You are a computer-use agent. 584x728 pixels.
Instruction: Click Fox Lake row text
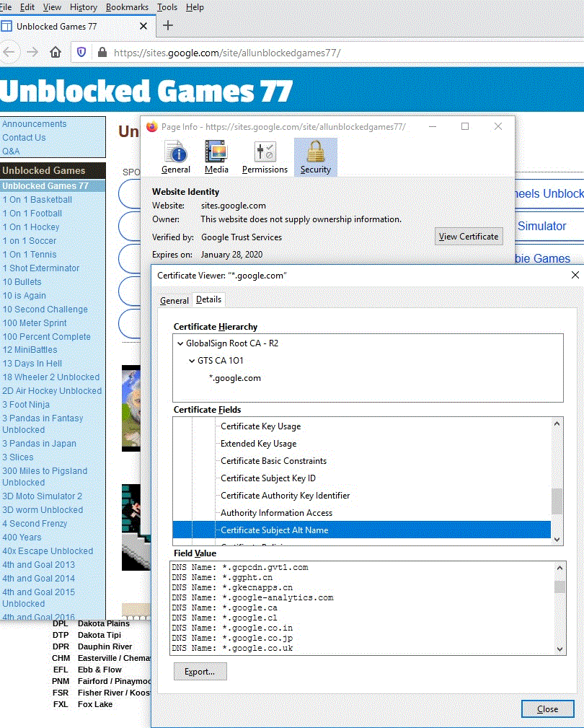(x=95, y=704)
